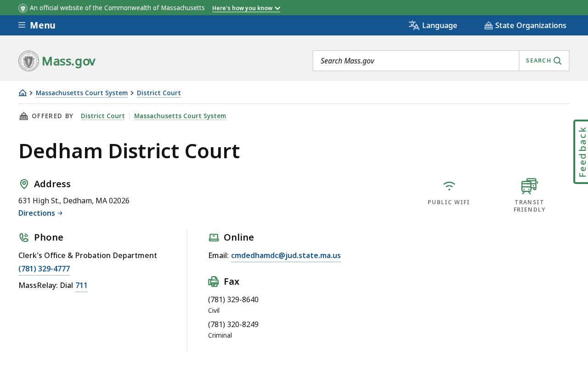The height and width of the screenshot is (368, 588).
Task: Click the Public WiFi icon
Action: coord(449,186)
